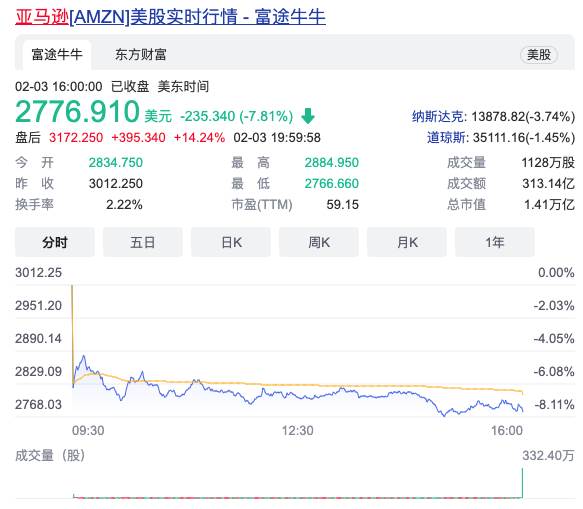The height and width of the screenshot is (509, 583).
Task: Click the after-hours change +395.340
Action: point(138,138)
